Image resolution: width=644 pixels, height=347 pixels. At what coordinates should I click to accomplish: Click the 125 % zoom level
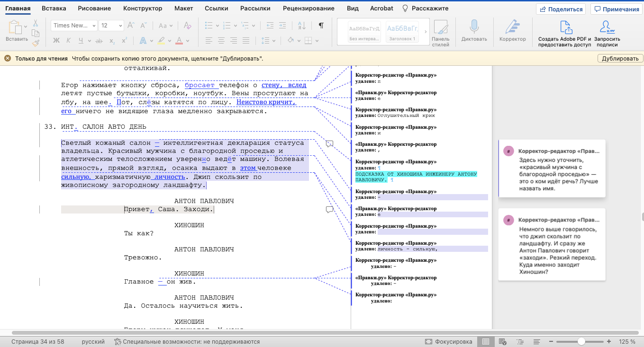(x=627, y=341)
